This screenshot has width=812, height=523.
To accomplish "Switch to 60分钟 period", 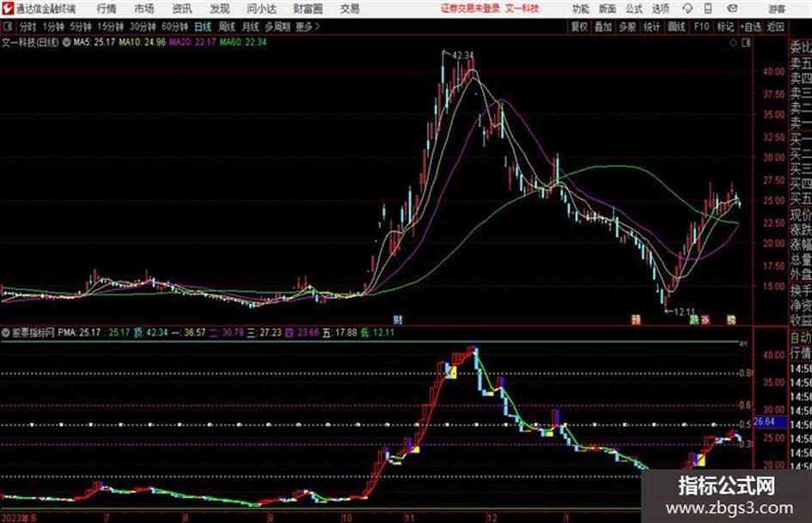I will (x=174, y=27).
